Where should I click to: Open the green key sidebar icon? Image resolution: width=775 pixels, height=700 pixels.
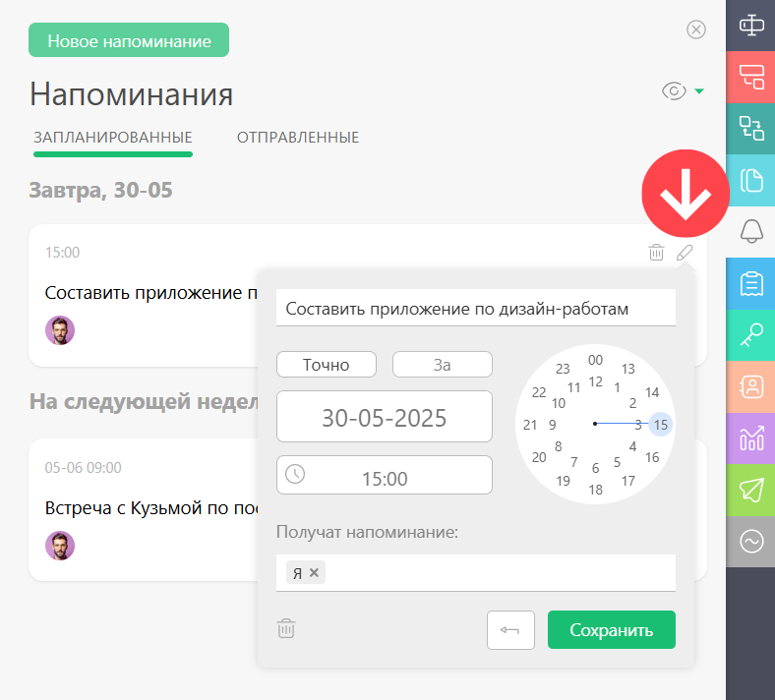751,335
